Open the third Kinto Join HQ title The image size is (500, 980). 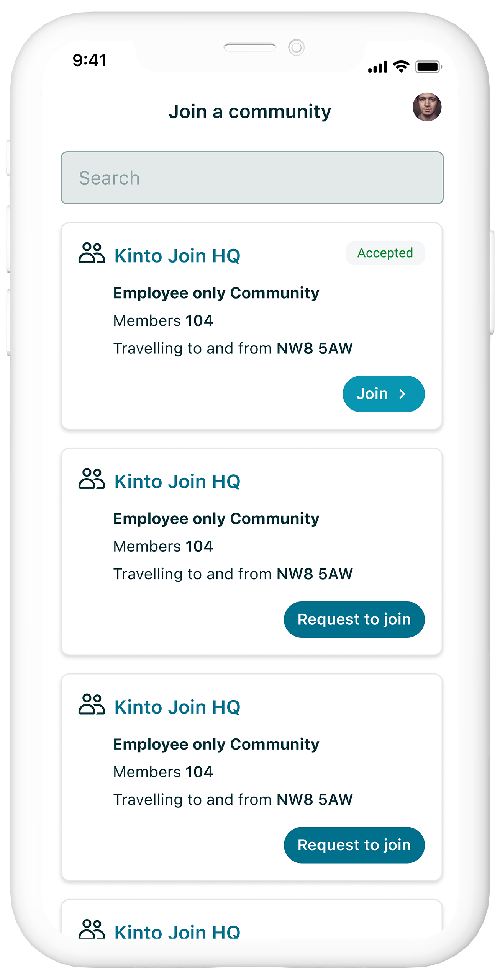click(x=177, y=707)
